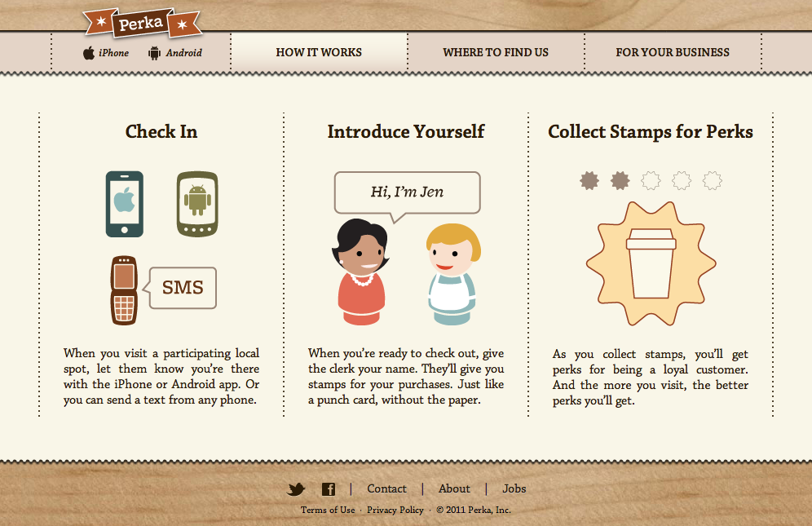The width and height of the screenshot is (812, 526).
Task: Open the Android app link
Action: 175,53
